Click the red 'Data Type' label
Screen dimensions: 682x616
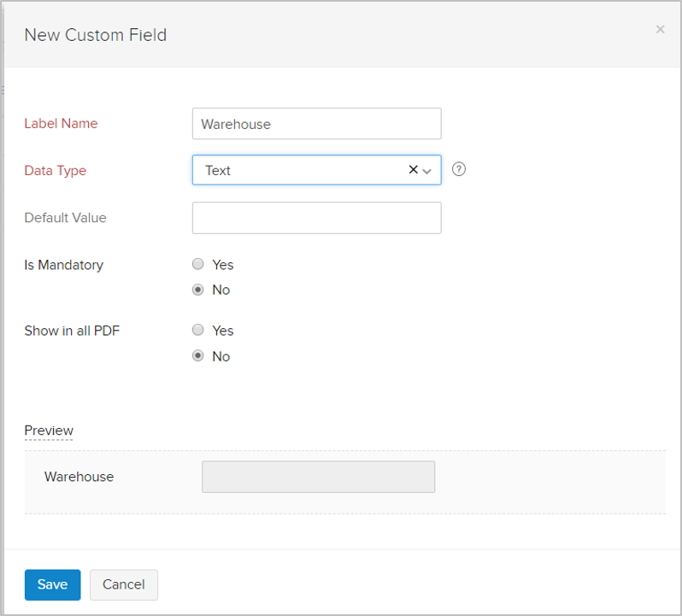(56, 171)
